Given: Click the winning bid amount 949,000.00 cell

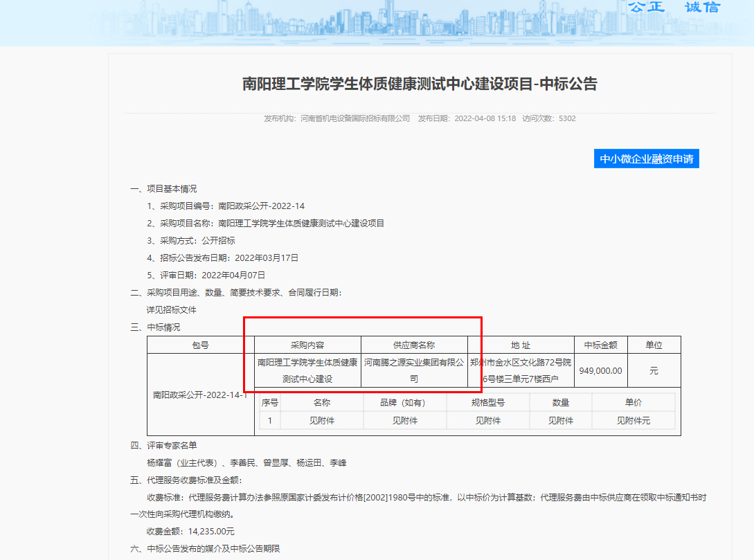Looking at the screenshot, I should [x=600, y=371].
